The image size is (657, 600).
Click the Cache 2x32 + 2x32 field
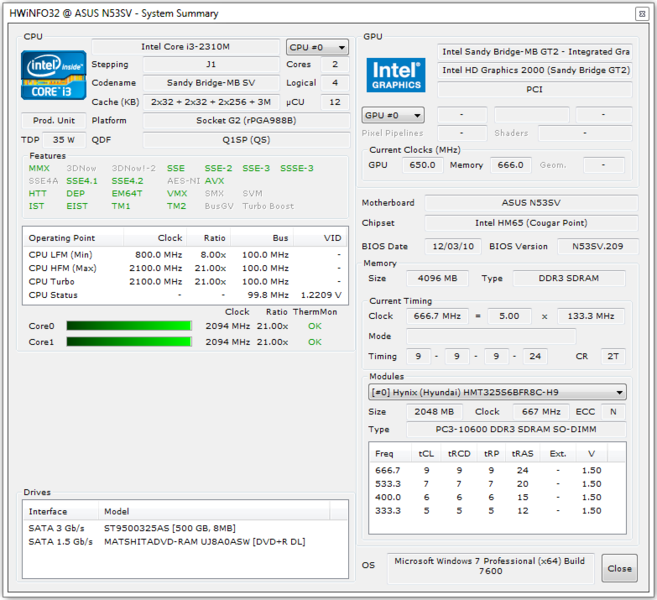[211, 102]
